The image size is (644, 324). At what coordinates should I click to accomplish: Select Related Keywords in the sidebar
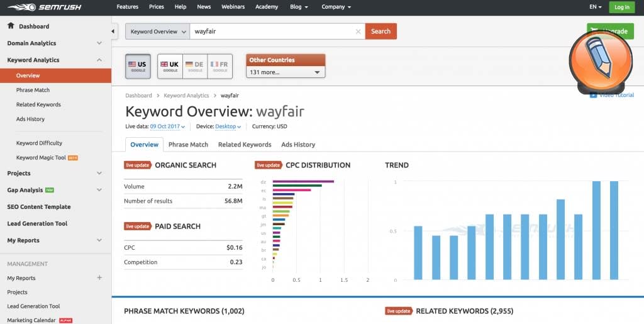(x=38, y=104)
